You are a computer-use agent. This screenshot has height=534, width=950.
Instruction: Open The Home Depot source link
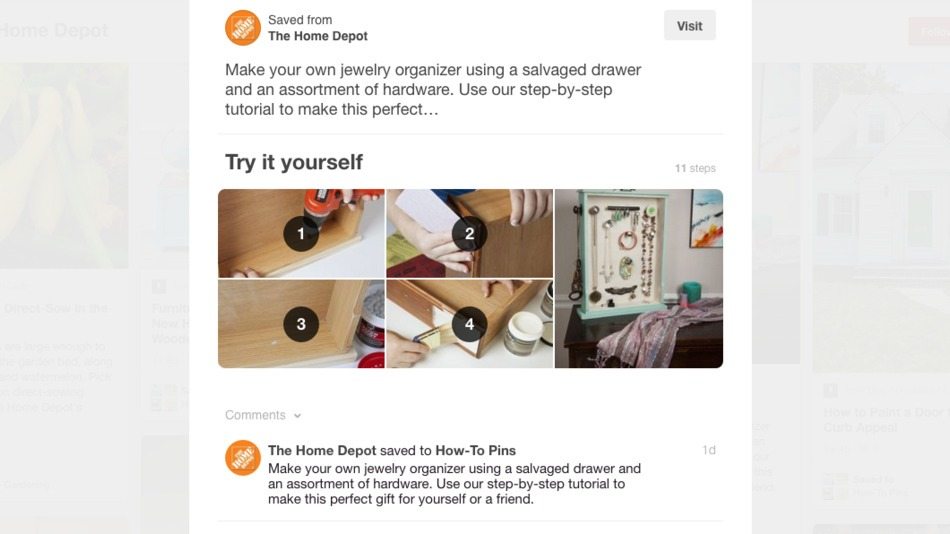click(x=318, y=36)
